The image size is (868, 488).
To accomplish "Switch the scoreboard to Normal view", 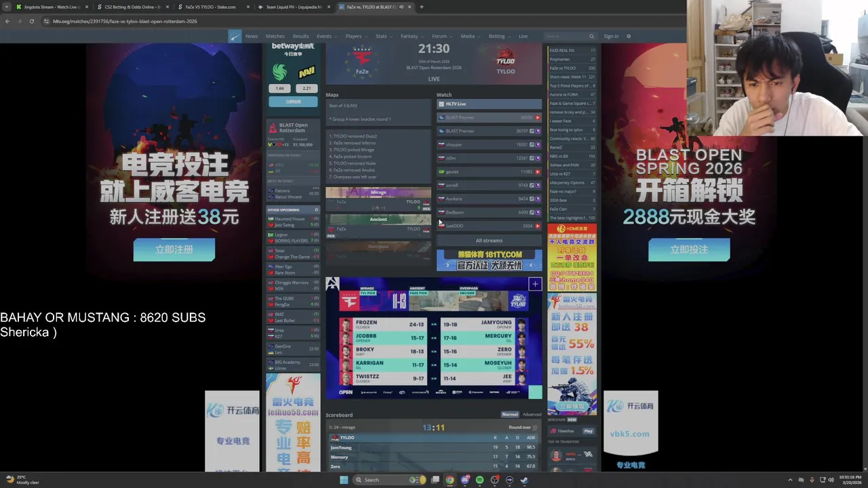I will [x=510, y=414].
